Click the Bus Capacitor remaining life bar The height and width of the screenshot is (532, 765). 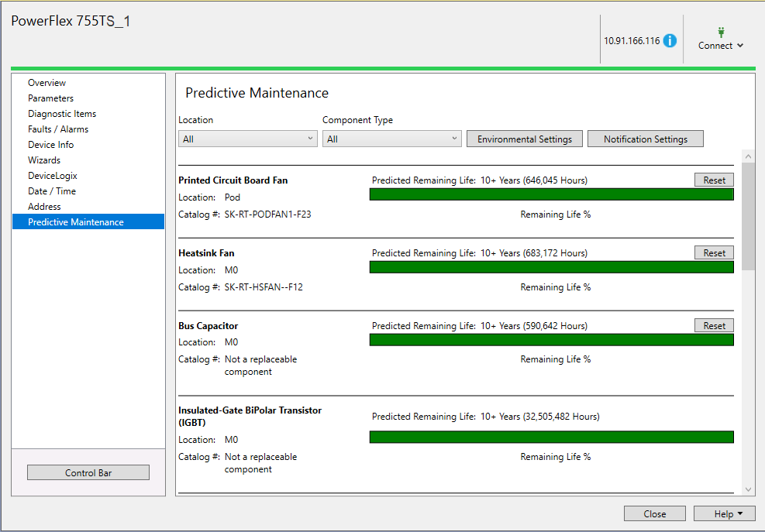click(552, 340)
